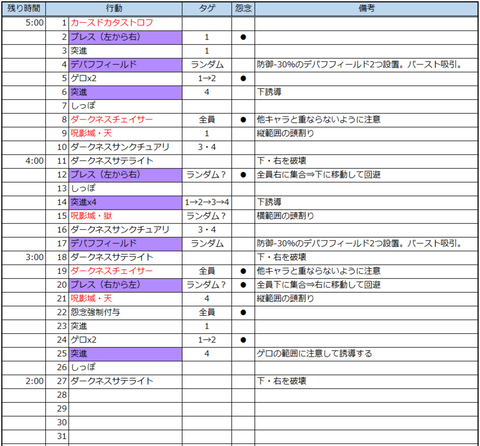
Task: Select プレス（左から右） in row 2
Action: tap(125, 37)
